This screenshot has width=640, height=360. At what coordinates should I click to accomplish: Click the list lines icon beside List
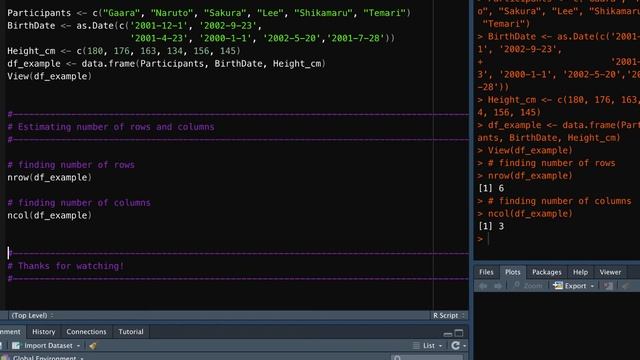(416, 346)
